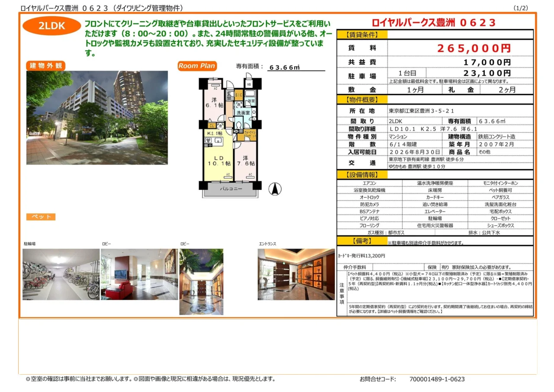554x392 pixels.
Task: Select the move-in date 2026年8月30日
Action: 415,152
